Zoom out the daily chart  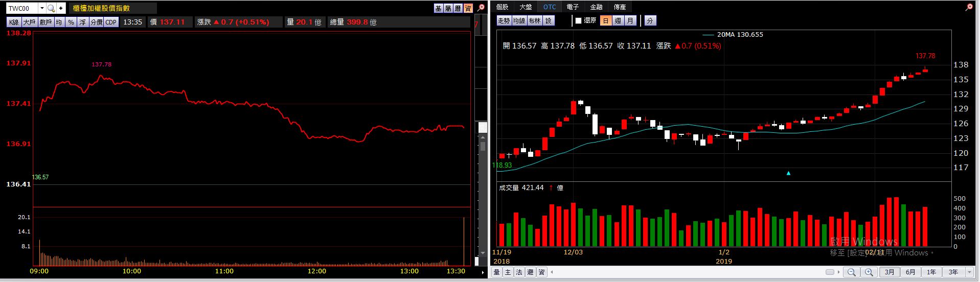851,272
